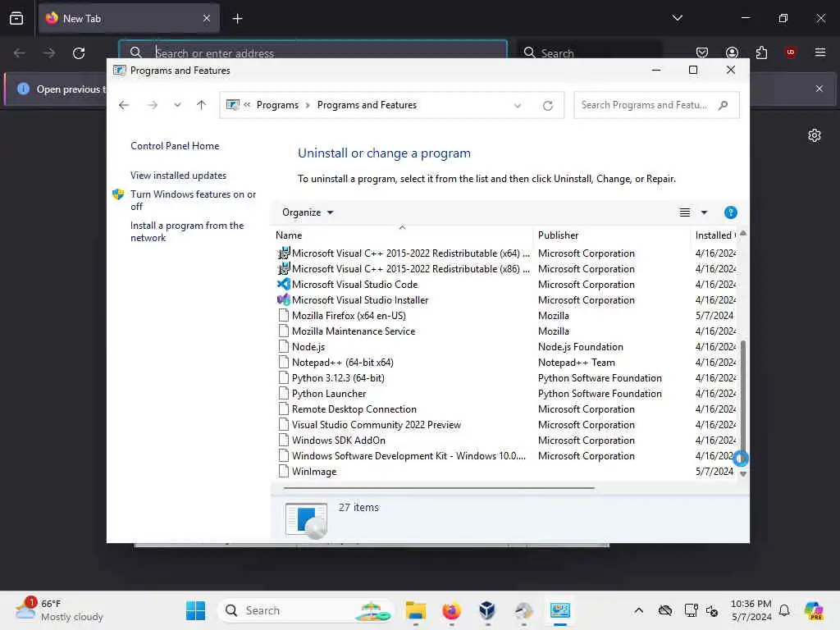This screenshot has width=840, height=630.
Task: Click the horizontal scrollbar under program list
Action: [x=439, y=488]
